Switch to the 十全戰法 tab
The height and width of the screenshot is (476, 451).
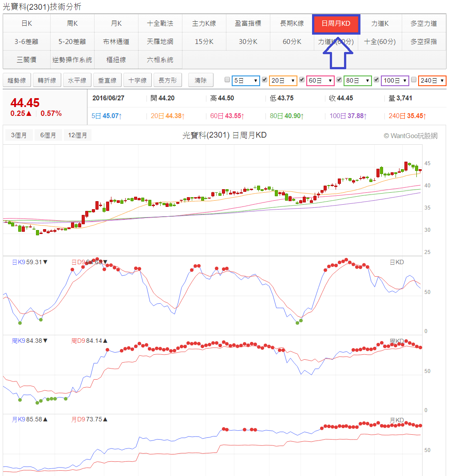click(160, 24)
